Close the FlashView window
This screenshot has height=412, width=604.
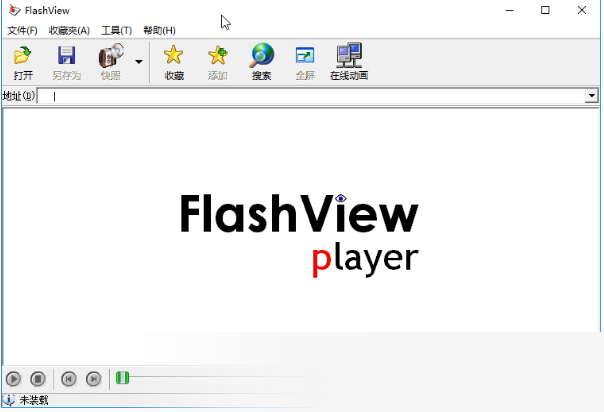[582, 10]
